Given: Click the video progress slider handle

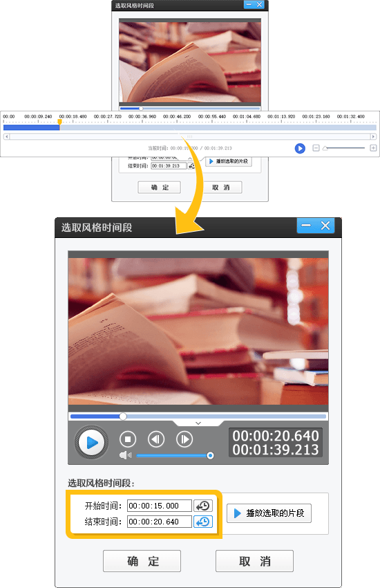Looking at the screenshot, I should (123, 416).
